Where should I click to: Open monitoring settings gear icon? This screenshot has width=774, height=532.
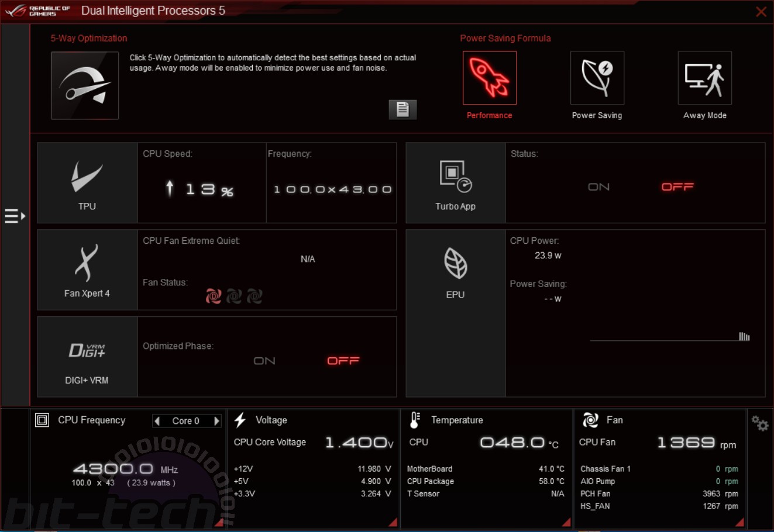[759, 423]
